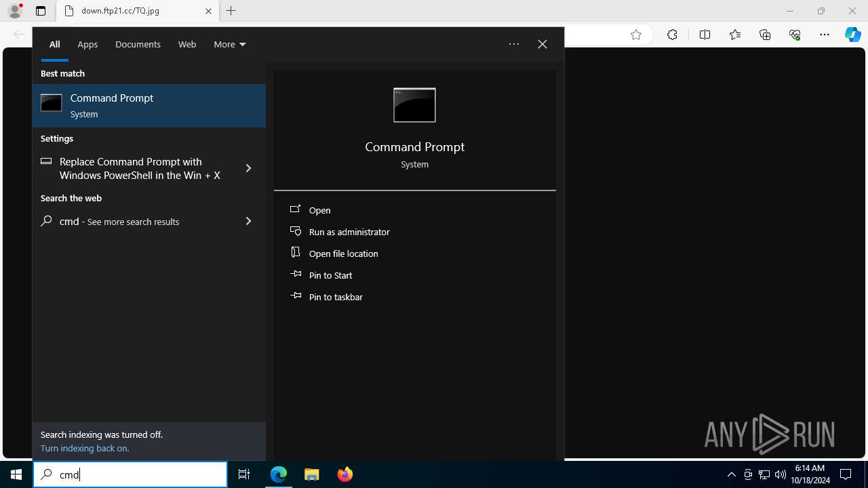Open Microsoft Edge from the taskbar

pyautogui.click(x=279, y=474)
